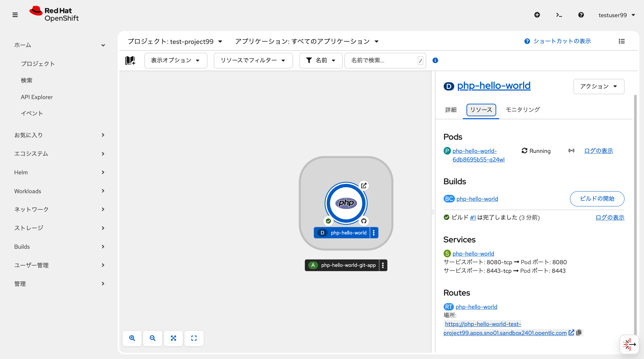The width and height of the screenshot is (644, 359).
Task: Open the プロジェクト test-project99 selector
Action: [175, 42]
